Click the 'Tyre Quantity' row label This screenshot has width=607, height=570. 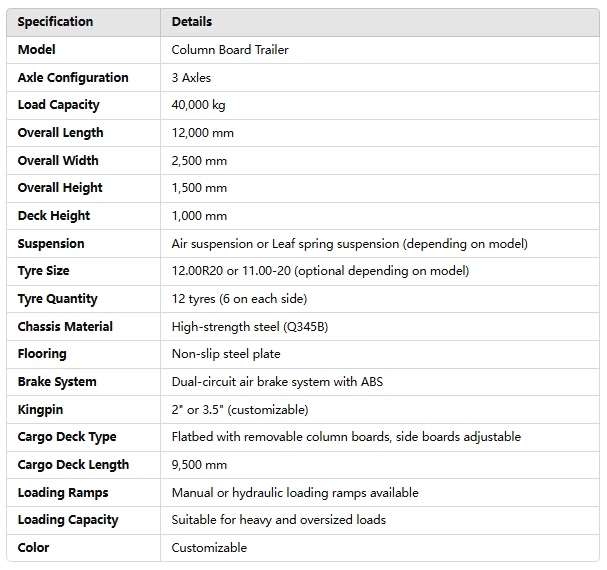pyautogui.click(x=58, y=299)
